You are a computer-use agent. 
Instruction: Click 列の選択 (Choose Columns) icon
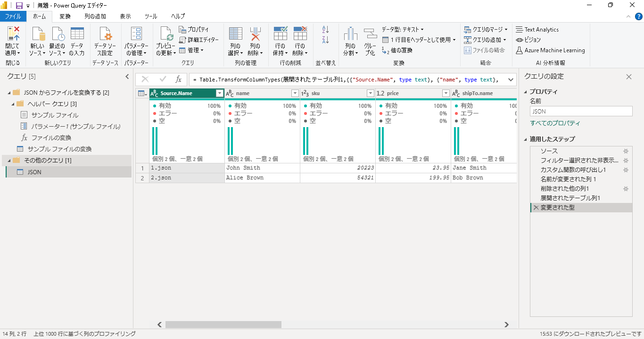tap(235, 33)
